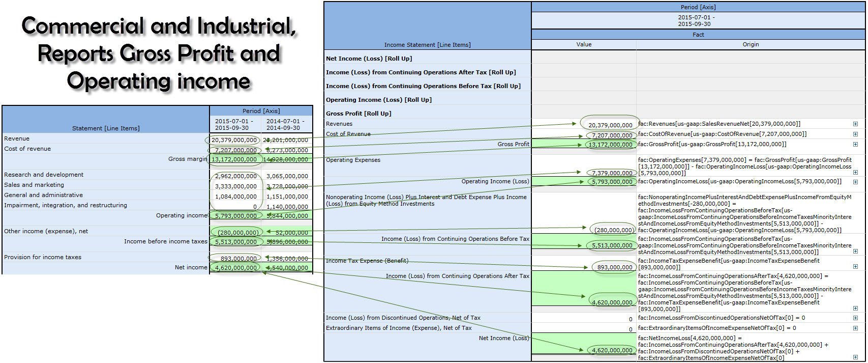Click the 'Operating Expenses' line item
This screenshot has height=363, width=868.
(353, 160)
